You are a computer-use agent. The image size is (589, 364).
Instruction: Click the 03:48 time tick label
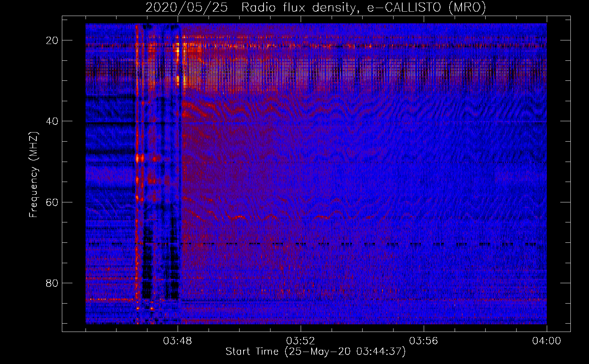pyautogui.click(x=178, y=341)
